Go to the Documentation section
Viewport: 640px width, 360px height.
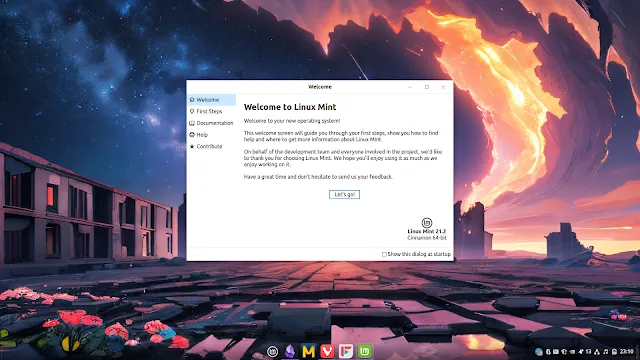pos(211,123)
